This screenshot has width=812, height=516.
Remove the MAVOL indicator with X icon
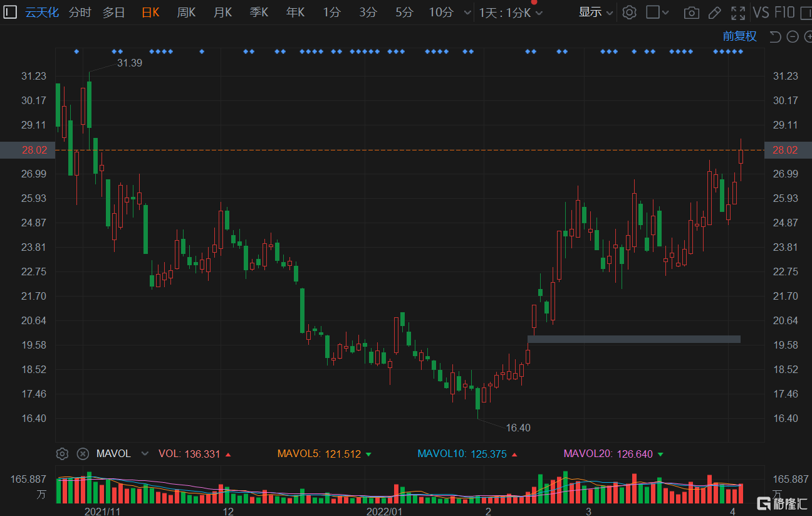[x=83, y=453]
